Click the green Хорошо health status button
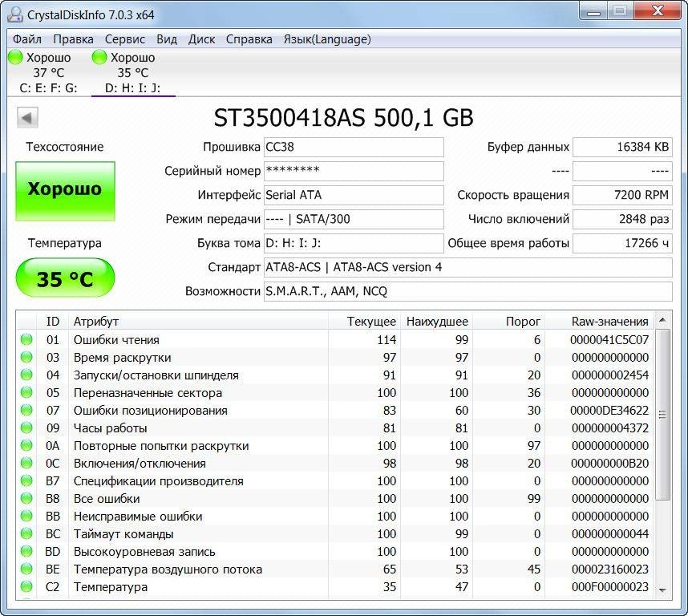 coord(65,191)
